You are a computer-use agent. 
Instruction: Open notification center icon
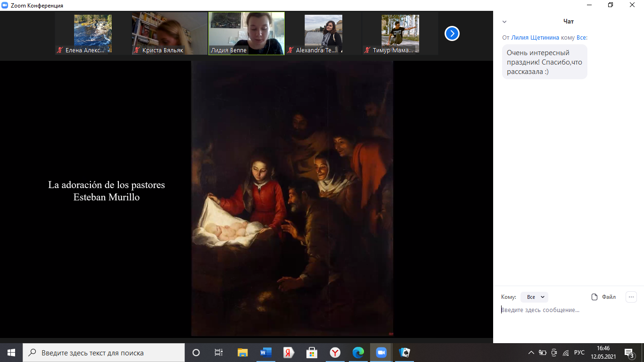click(x=629, y=353)
